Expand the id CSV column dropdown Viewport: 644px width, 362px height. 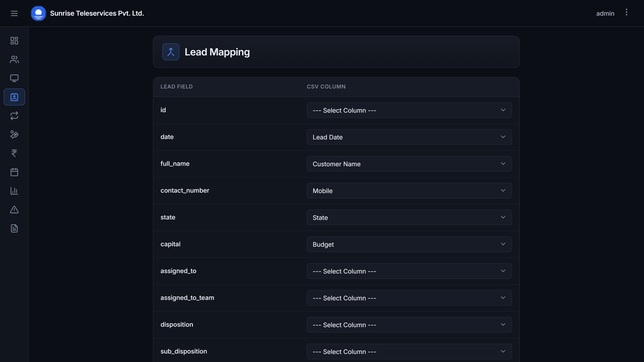pos(409,110)
